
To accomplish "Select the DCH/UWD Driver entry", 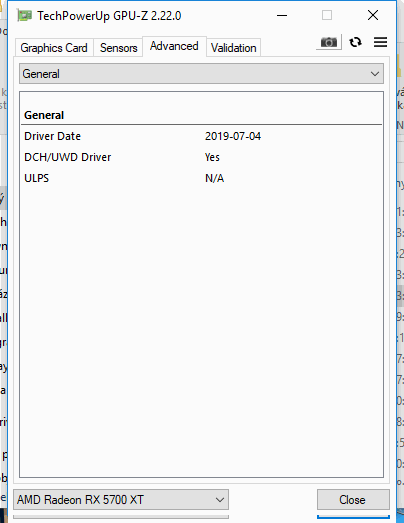I will pos(67,157).
